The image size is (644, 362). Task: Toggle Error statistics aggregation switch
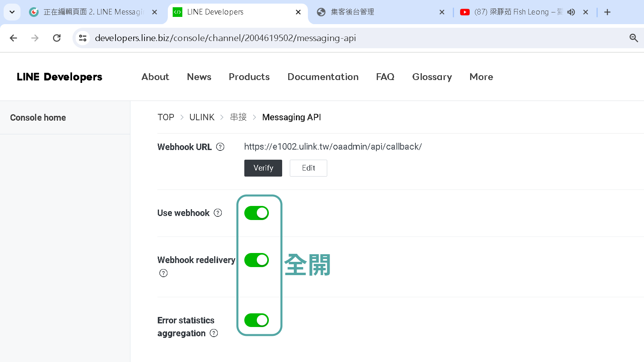256,320
